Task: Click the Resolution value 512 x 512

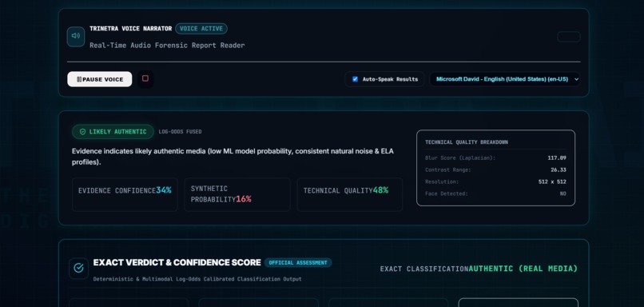Action: tap(552, 181)
